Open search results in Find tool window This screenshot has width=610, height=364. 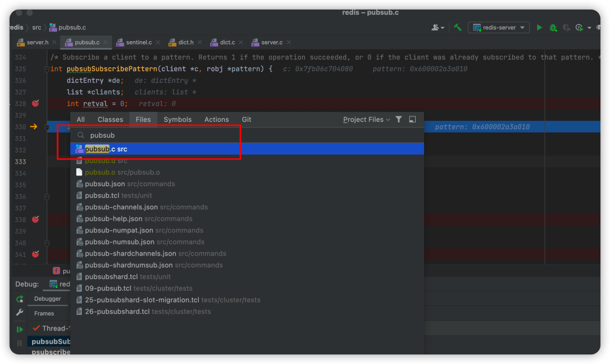(412, 120)
